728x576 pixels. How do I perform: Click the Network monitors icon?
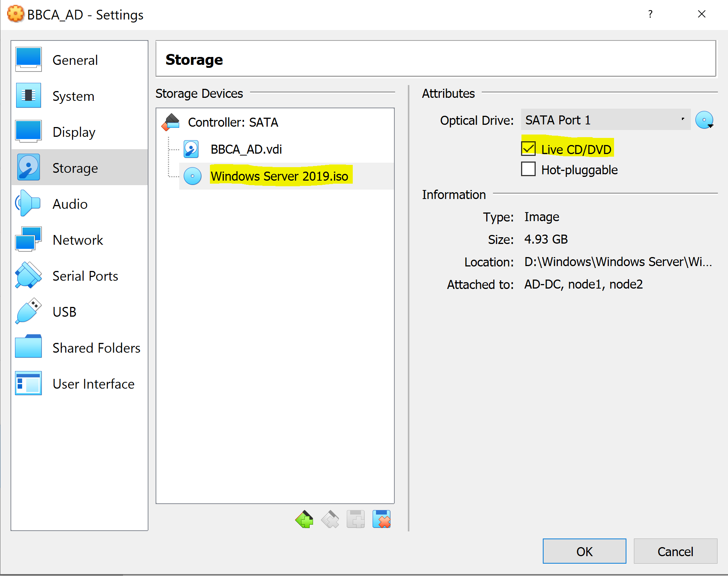point(28,239)
